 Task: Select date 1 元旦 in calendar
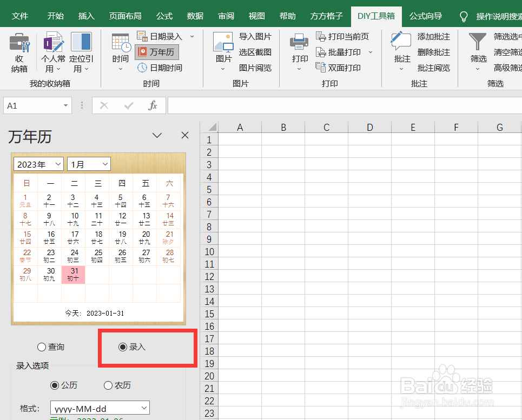(25, 201)
